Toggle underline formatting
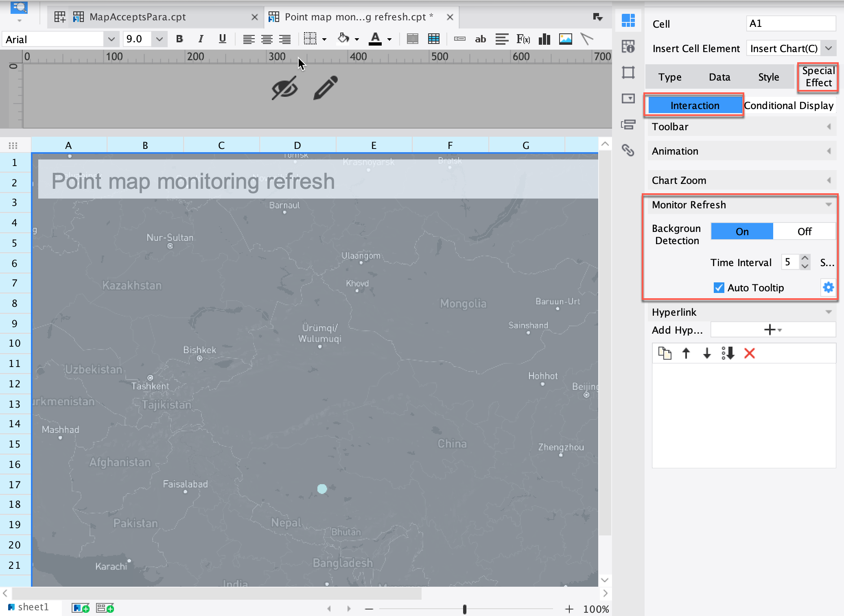The width and height of the screenshot is (844, 616). point(222,39)
